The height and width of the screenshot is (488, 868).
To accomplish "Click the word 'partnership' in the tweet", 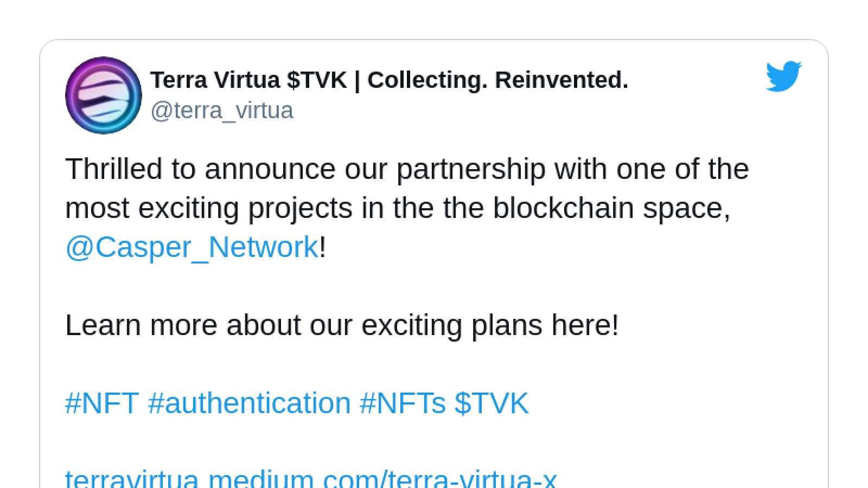I will 471,170.
